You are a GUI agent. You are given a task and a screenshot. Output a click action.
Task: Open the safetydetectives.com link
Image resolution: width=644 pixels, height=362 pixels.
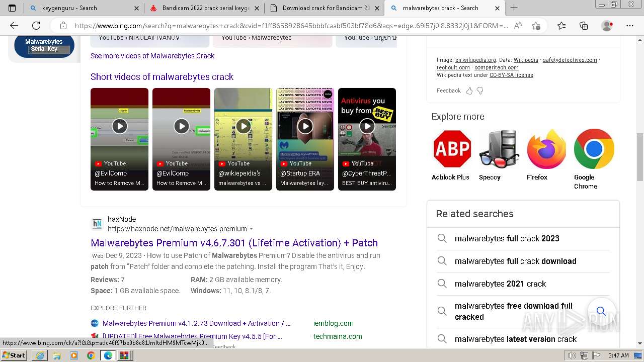coord(570,60)
